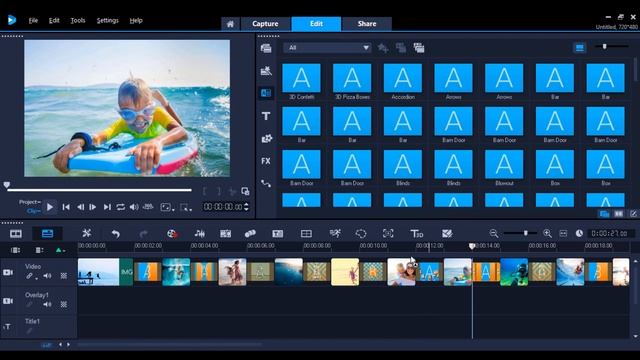Switch to Timeline view
Viewport: 640px width, 360px height.
coord(47,233)
